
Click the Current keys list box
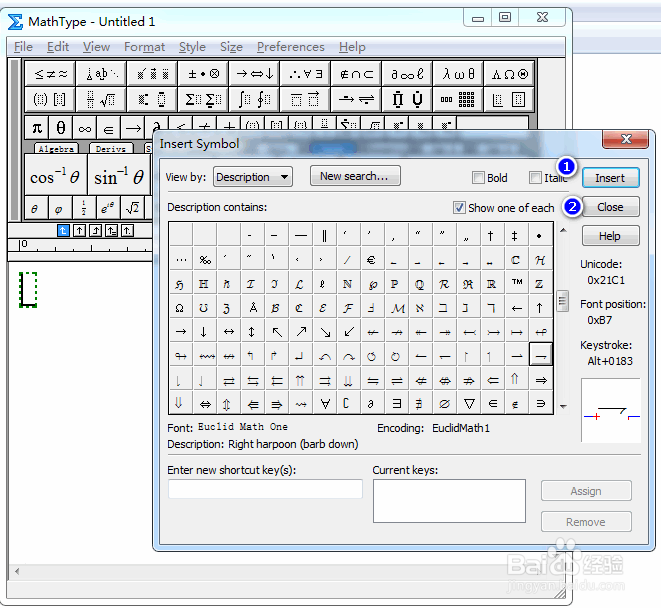click(x=449, y=500)
